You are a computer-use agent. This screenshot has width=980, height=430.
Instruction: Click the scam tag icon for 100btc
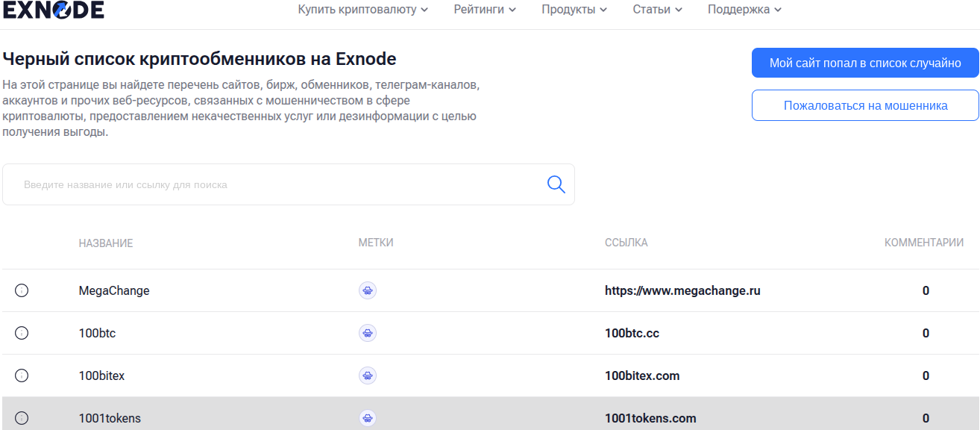368,333
